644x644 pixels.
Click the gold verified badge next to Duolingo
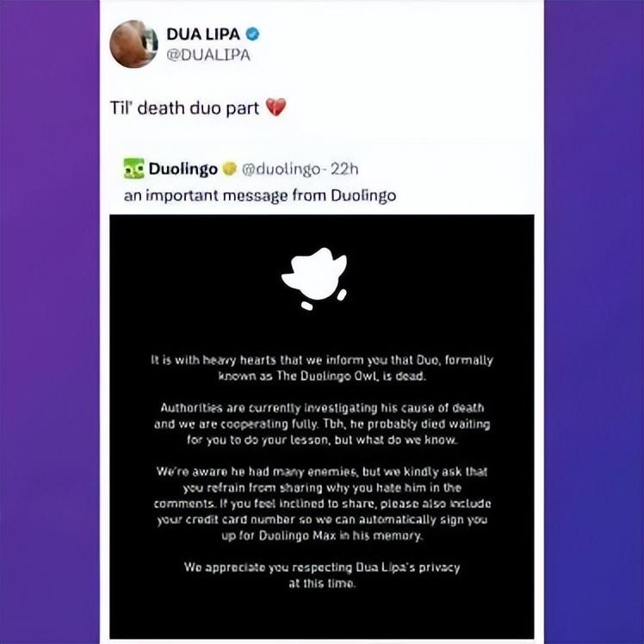point(230,169)
